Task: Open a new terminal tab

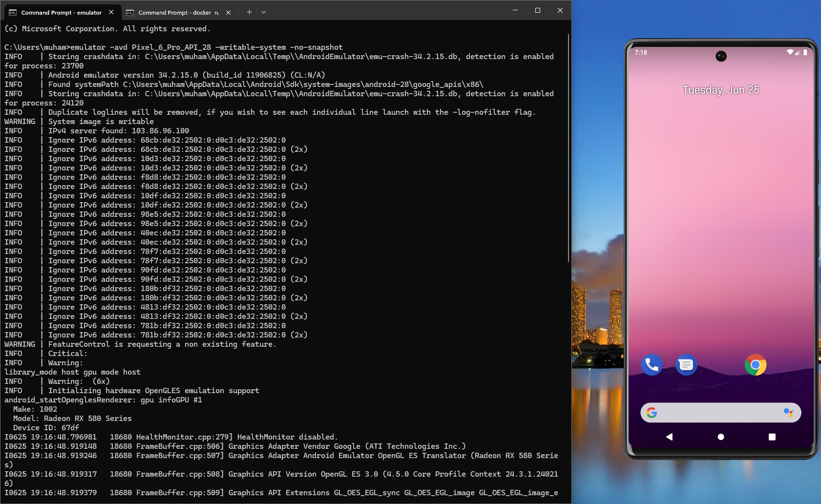Action: point(249,12)
